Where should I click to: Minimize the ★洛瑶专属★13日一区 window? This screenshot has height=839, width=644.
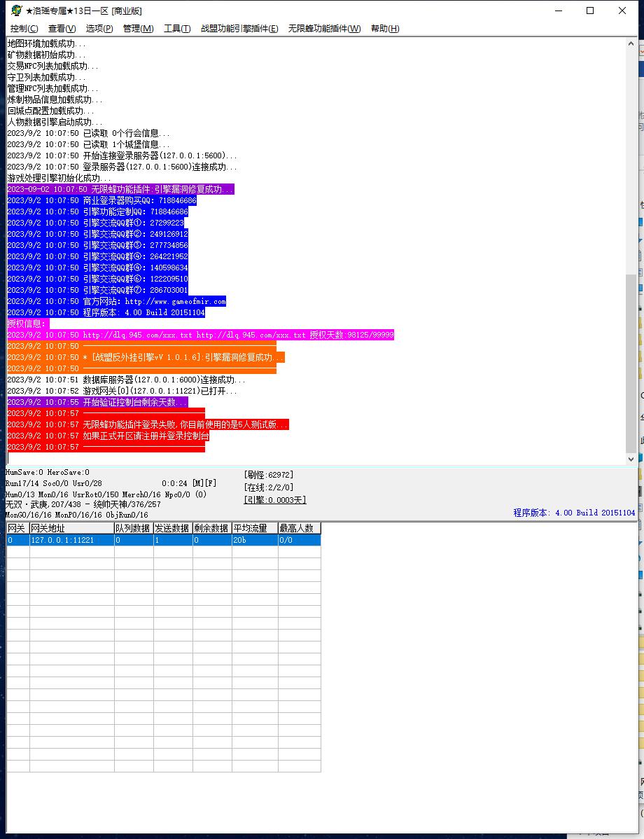559,11
